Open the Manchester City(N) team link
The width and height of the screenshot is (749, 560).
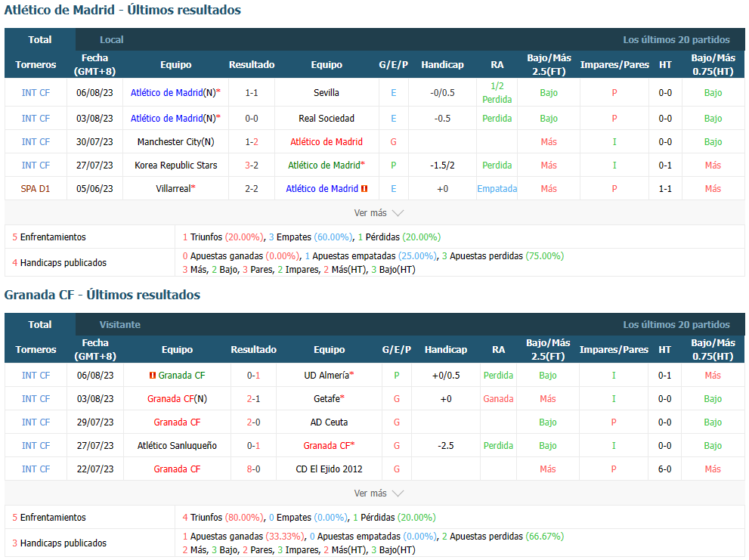point(176,142)
